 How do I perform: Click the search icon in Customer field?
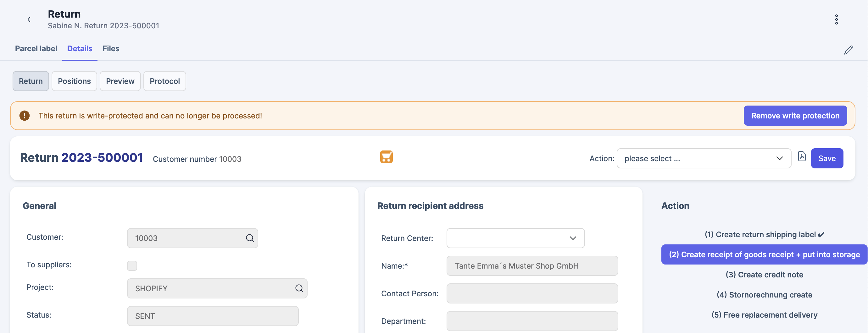point(250,238)
